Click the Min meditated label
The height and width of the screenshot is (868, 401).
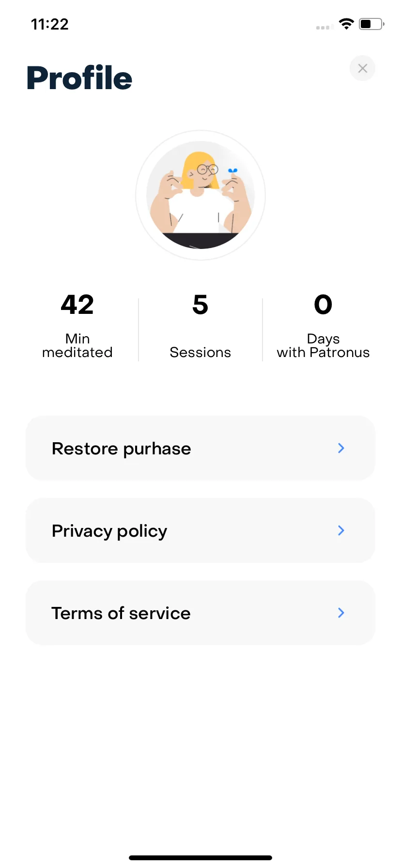coord(77,345)
